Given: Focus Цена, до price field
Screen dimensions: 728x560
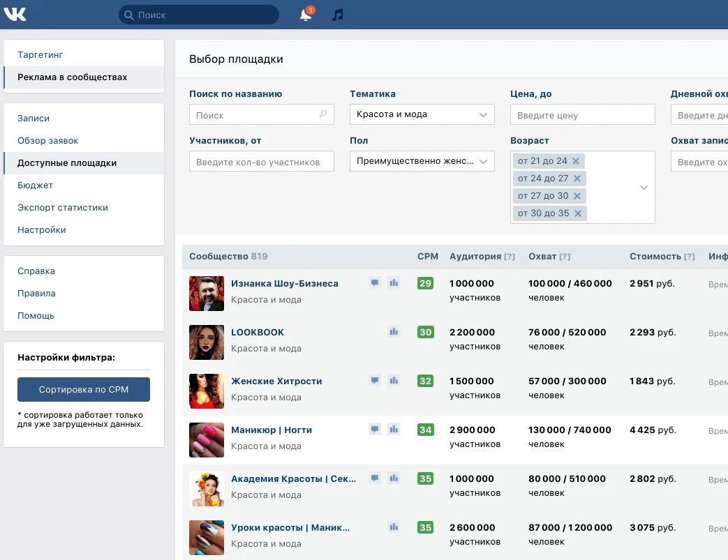Looking at the screenshot, I should 583,114.
